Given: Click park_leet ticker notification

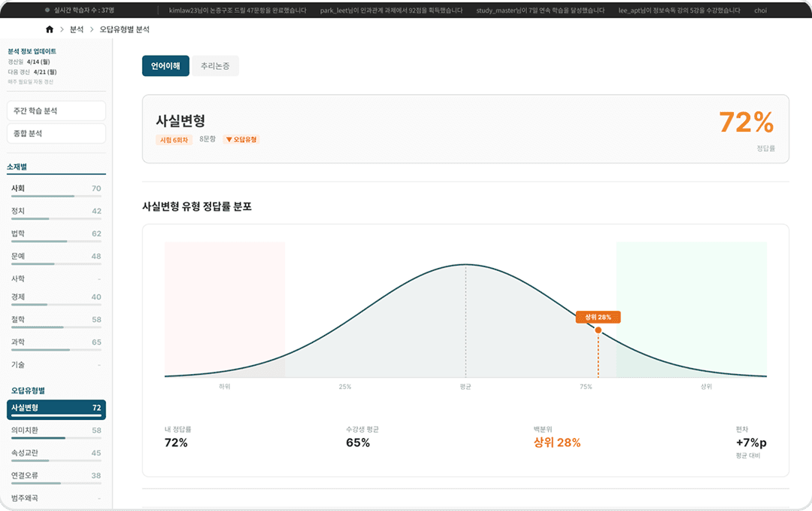Looking at the screenshot, I should pyautogui.click(x=392, y=11).
